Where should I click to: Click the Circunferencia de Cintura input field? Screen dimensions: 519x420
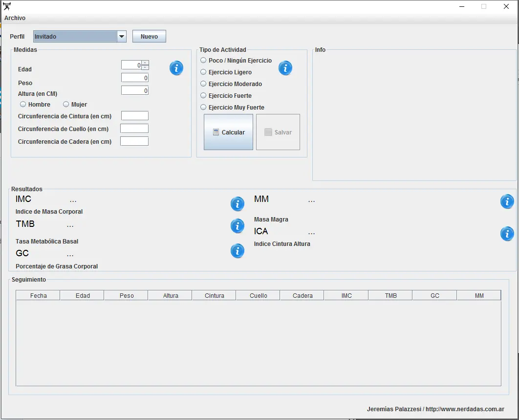coord(135,116)
